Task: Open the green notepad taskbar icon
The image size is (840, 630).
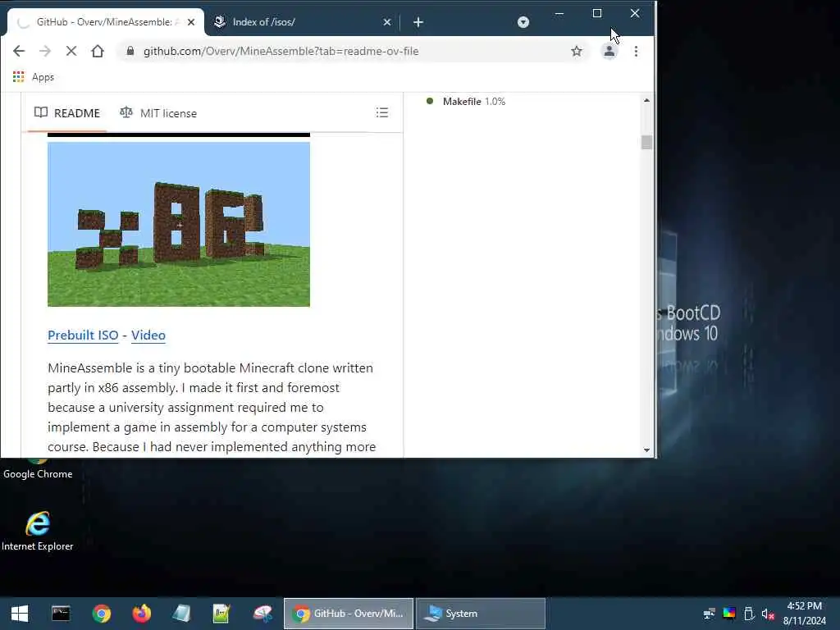Action: point(221,614)
